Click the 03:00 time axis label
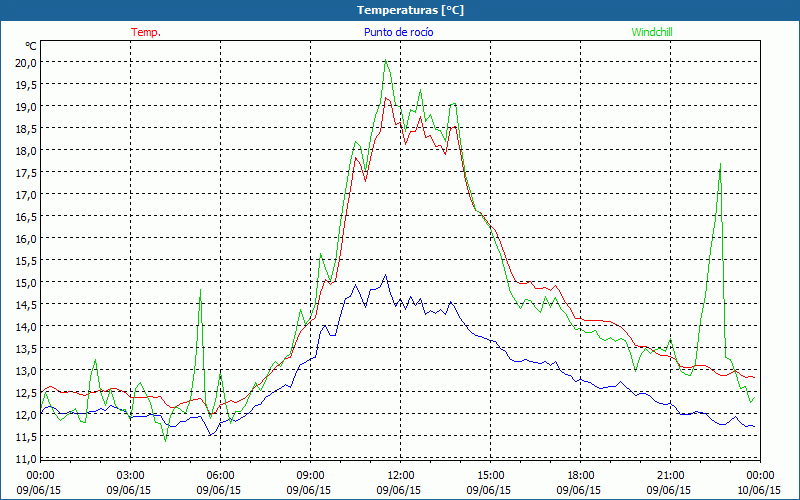This screenshot has height=500, width=800. pyautogui.click(x=130, y=476)
